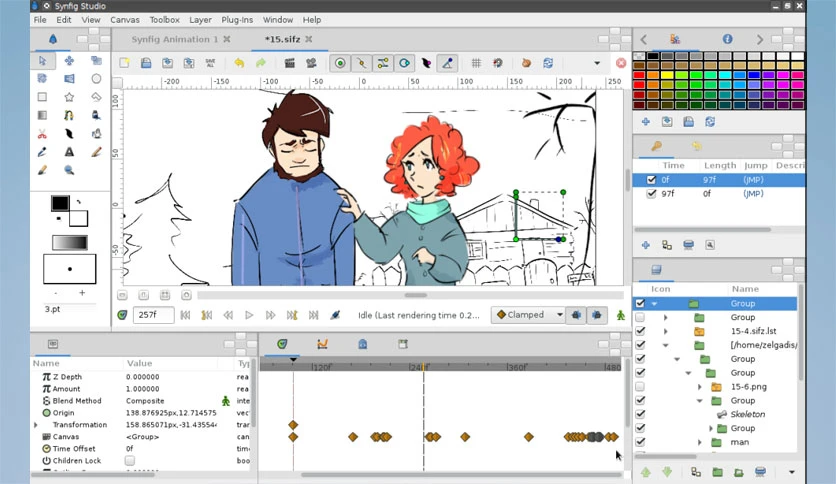Select the Eyedropper tool
The height and width of the screenshot is (484, 836).
click(x=43, y=152)
